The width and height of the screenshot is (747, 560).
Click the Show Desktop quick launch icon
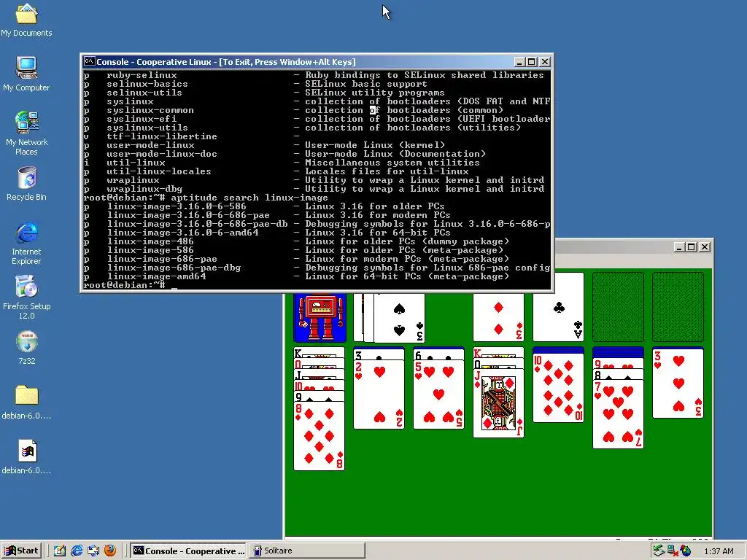[x=93, y=551]
